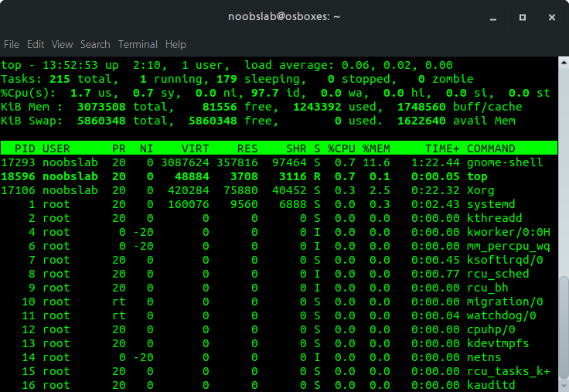Click the mm_percpu_wq process
This screenshot has height=392, width=569.
pos(509,246)
